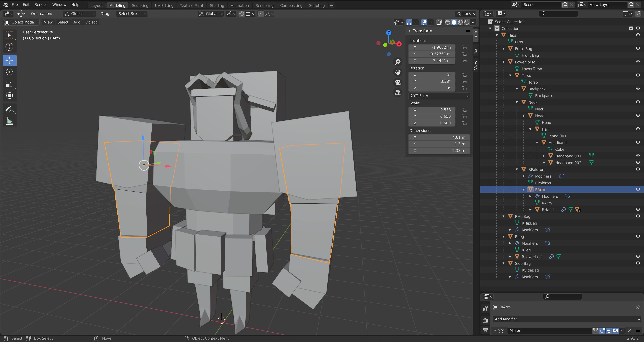Open the Tool sidebar tab
Image resolution: width=644 pixels, height=342 pixels.
[475, 50]
